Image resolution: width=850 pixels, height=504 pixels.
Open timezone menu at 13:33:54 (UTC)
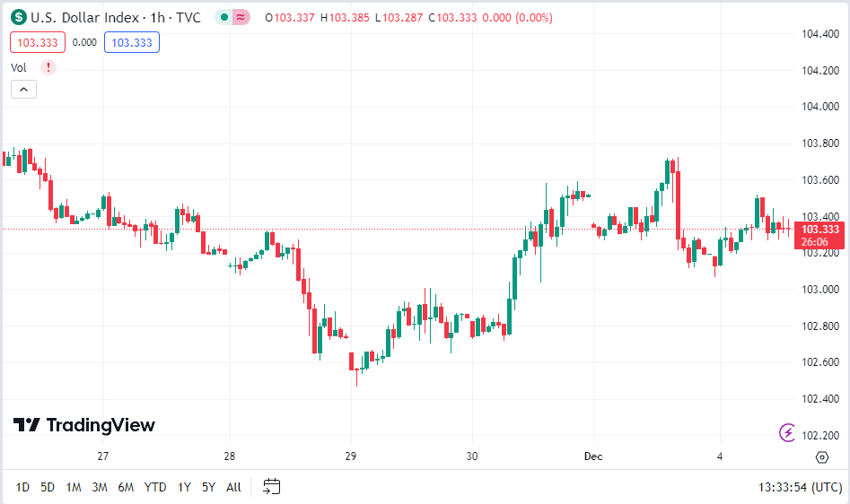[x=800, y=487]
